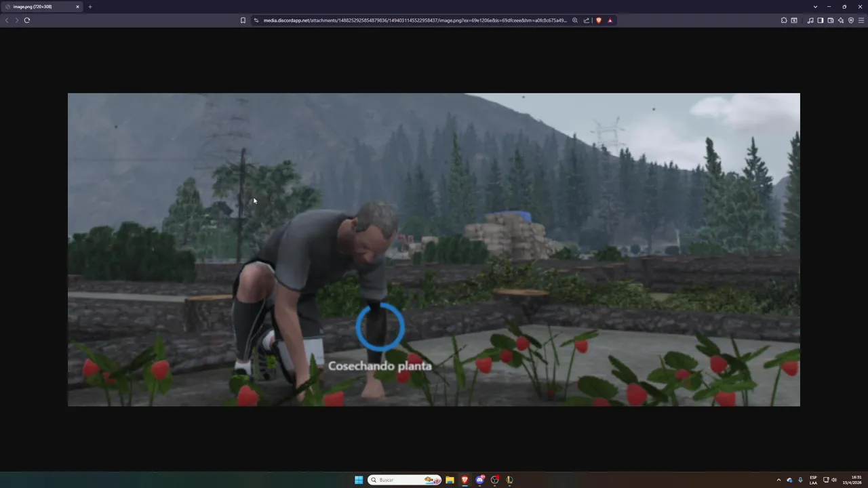Open the round red-badged taskbar app
868x488 pixels.
(495, 480)
